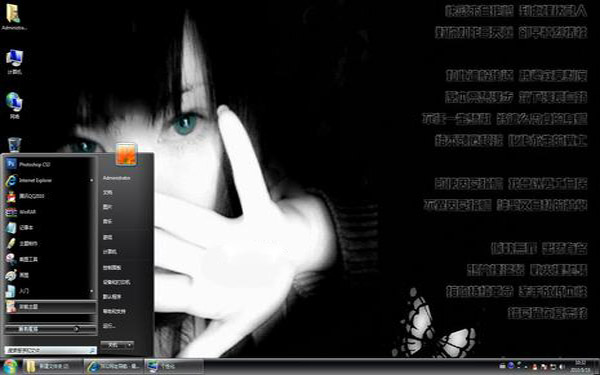Show All Programs (所有程序)
This screenshot has height=375, width=600.
(x=51, y=329)
